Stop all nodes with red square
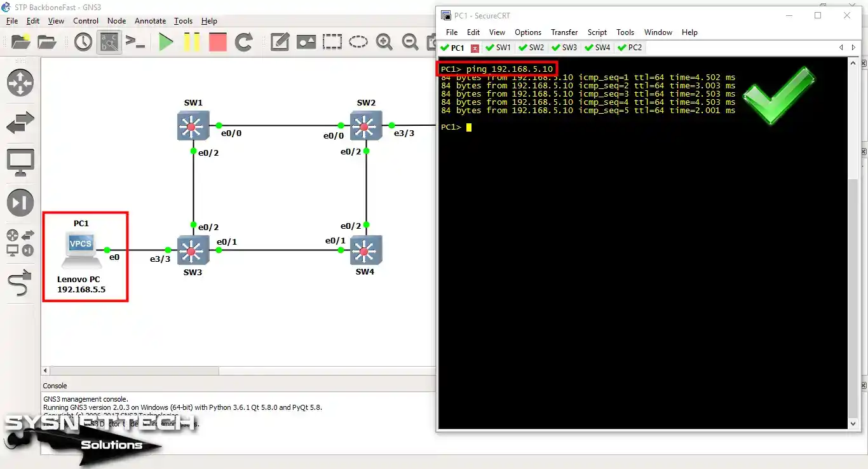 (218, 43)
